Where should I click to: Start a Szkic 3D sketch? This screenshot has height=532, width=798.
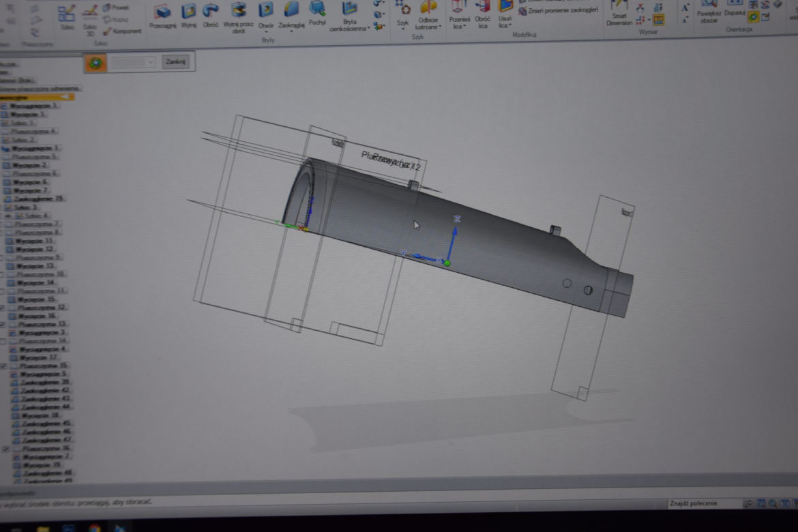point(89,19)
